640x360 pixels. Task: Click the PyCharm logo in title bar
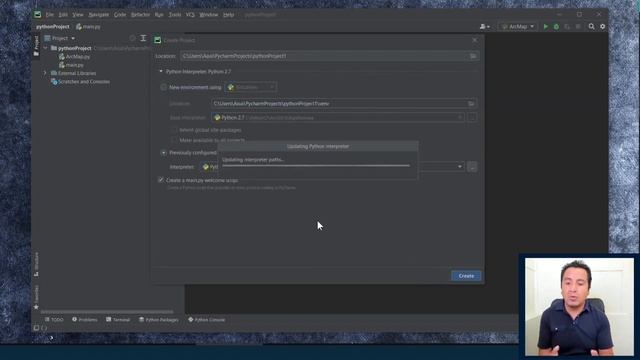coord(38,14)
